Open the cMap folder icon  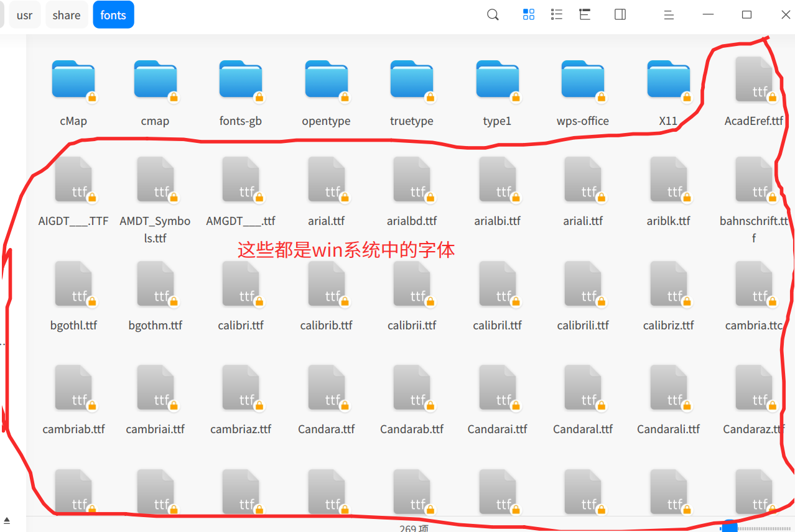[x=73, y=80]
